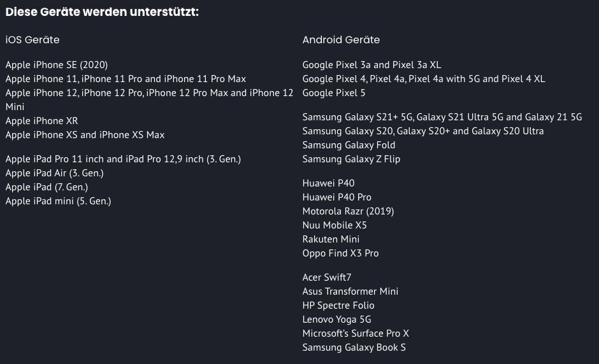Image resolution: width=599 pixels, height=364 pixels.
Task: Select the Apple iPad Air (3. Gen.) entry
Action: tap(54, 173)
